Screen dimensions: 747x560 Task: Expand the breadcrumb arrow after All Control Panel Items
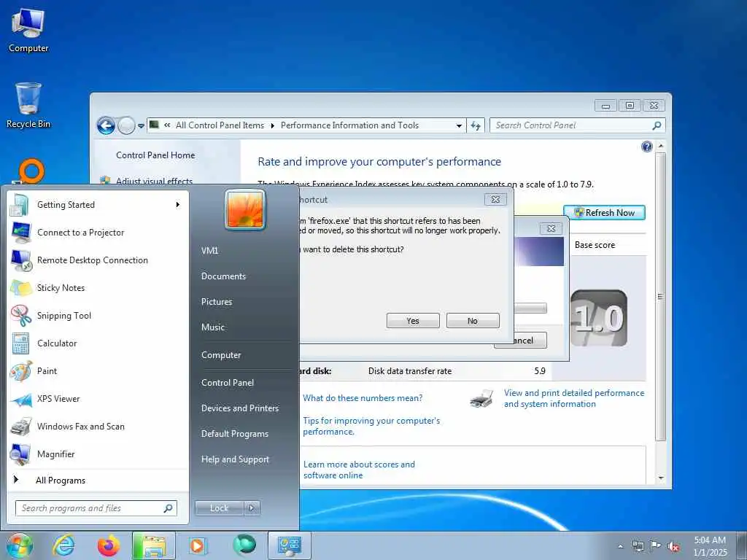(x=273, y=125)
